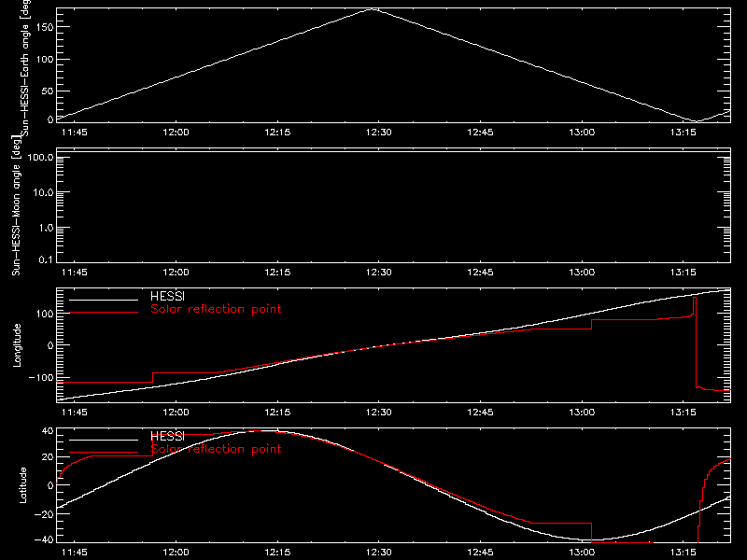Click the 100 tick on Earth angle axis
The image size is (747, 560).
(x=45, y=59)
